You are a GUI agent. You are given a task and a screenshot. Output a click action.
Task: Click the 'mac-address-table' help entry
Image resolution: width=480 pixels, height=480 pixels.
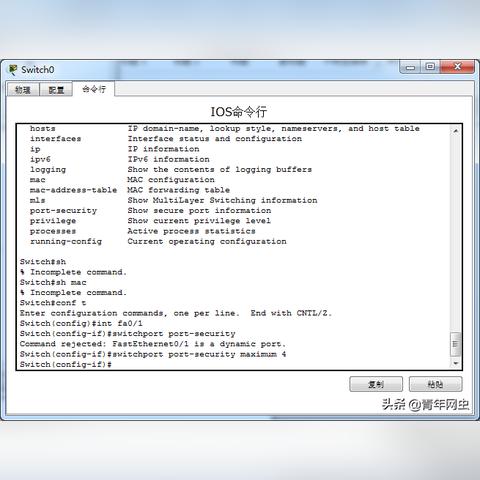(x=73, y=190)
